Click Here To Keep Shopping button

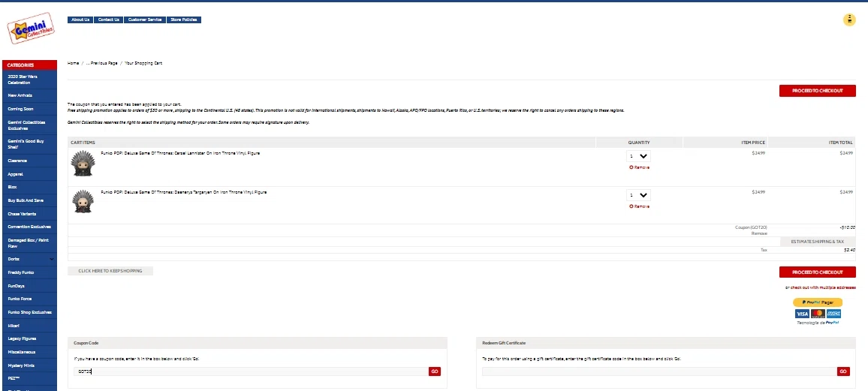(x=110, y=271)
